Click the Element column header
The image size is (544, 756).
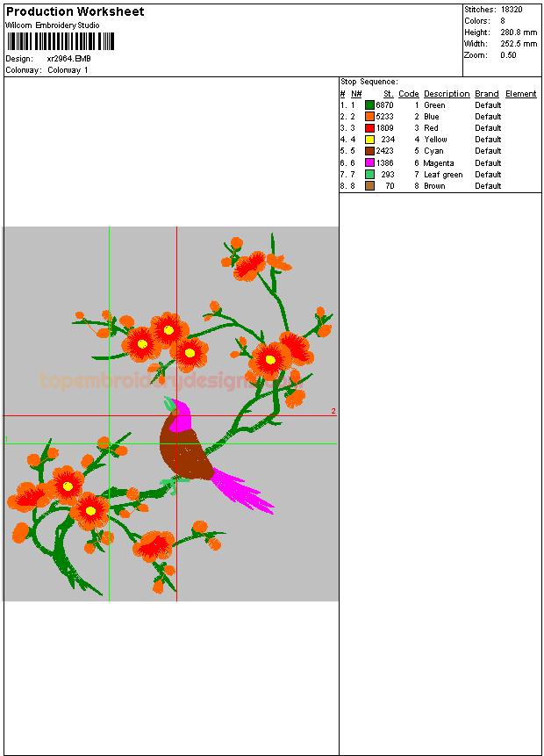click(520, 94)
